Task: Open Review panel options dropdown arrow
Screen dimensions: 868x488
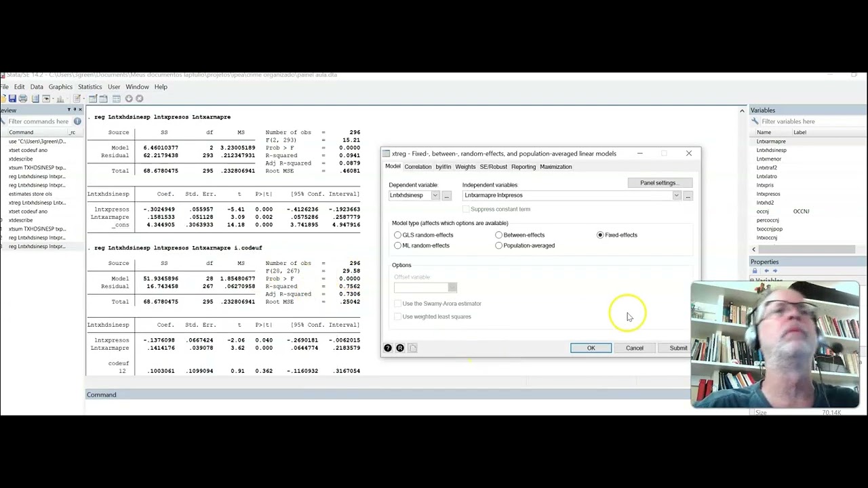Action: (69, 110)
